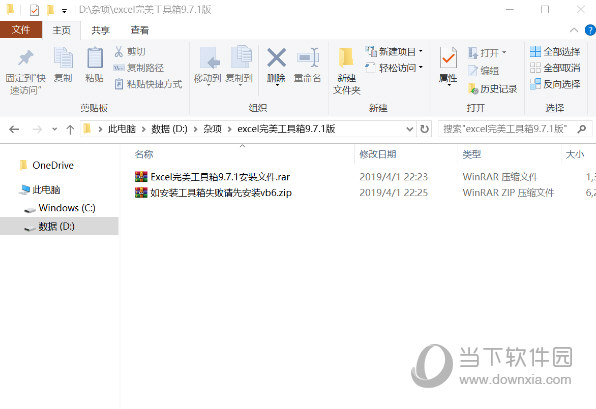Screen dimensions: 596x409
Task: Choose Paste shortcut option
Action: (149, 84)
